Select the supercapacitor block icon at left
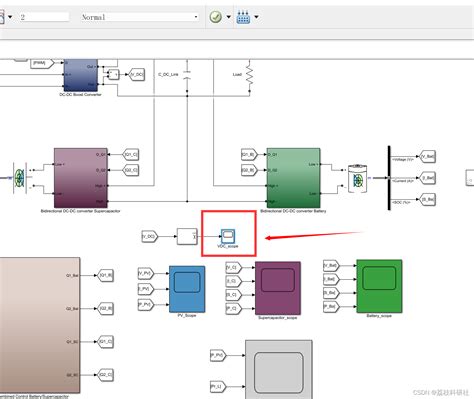 pos(20,178)
